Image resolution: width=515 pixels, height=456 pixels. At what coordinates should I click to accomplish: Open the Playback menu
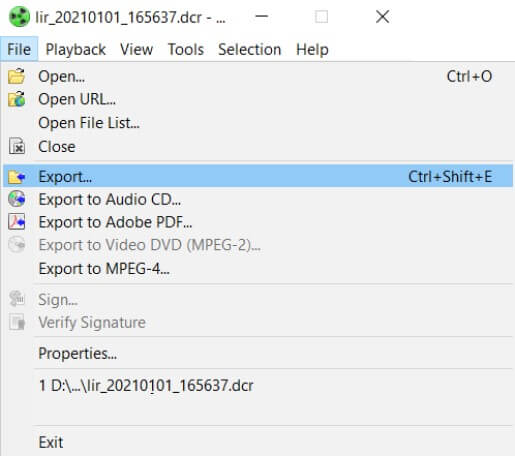(76, 49)
